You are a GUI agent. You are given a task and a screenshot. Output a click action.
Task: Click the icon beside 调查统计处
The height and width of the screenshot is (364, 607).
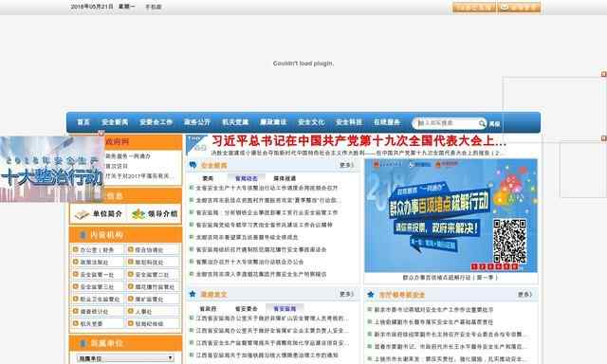76,311
